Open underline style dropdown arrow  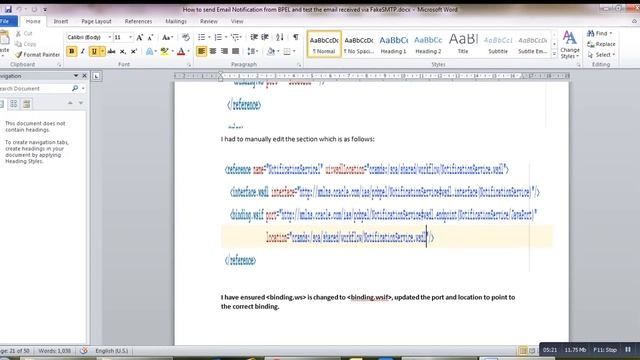coord(102,51)
